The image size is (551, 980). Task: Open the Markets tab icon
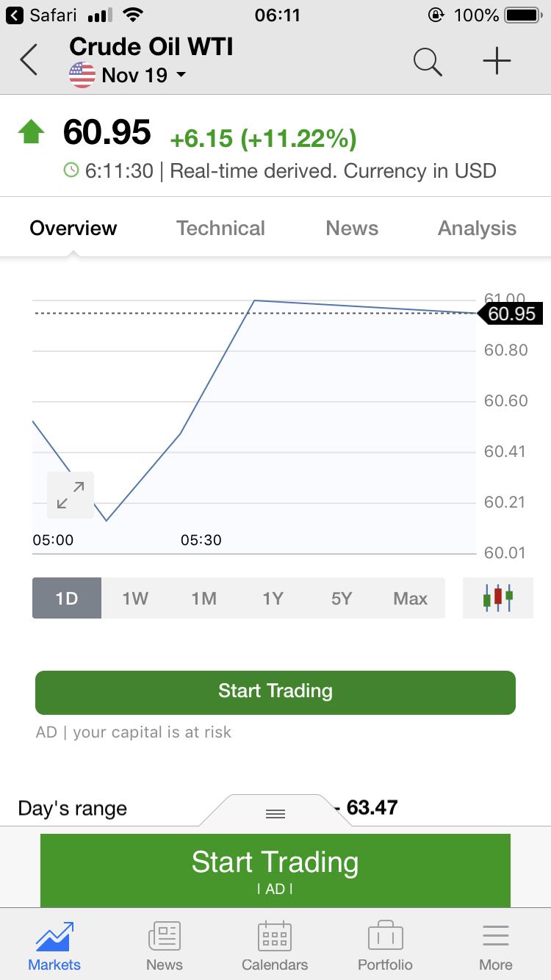pyautogui.click(x=54, y=945)
